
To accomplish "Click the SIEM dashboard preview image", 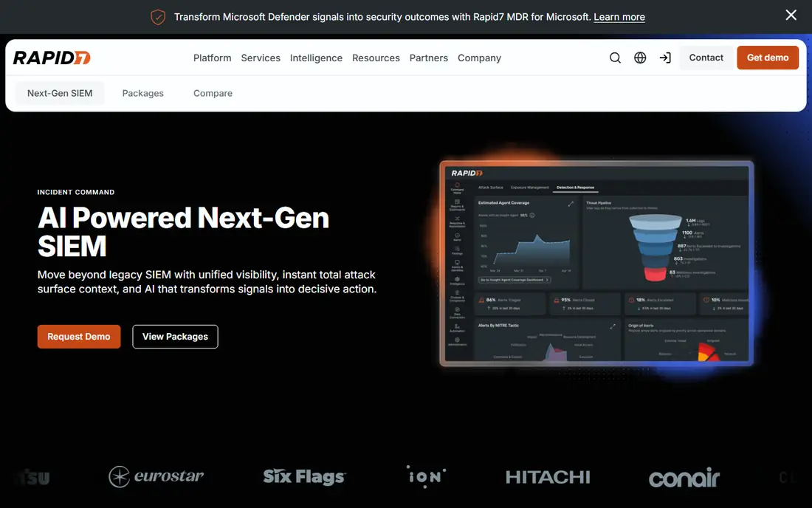I will pos(596,263).
